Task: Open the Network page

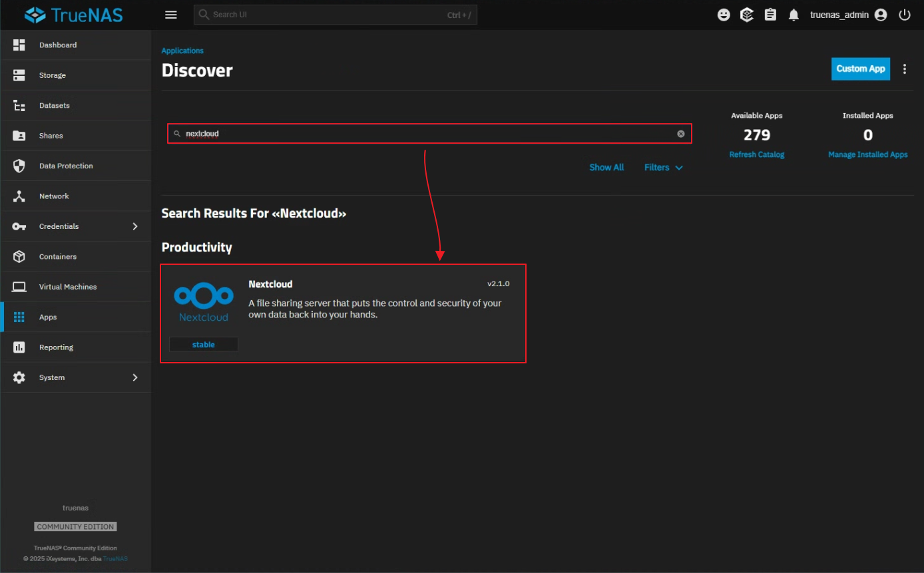Action: tap(76, 196)
